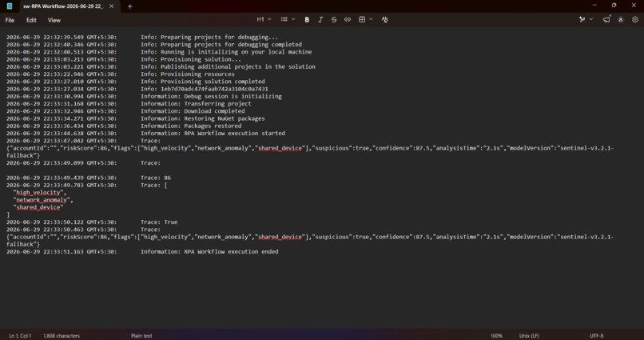Open the View menu
This screenshot has height=340, width=644.
coord(54,20)
